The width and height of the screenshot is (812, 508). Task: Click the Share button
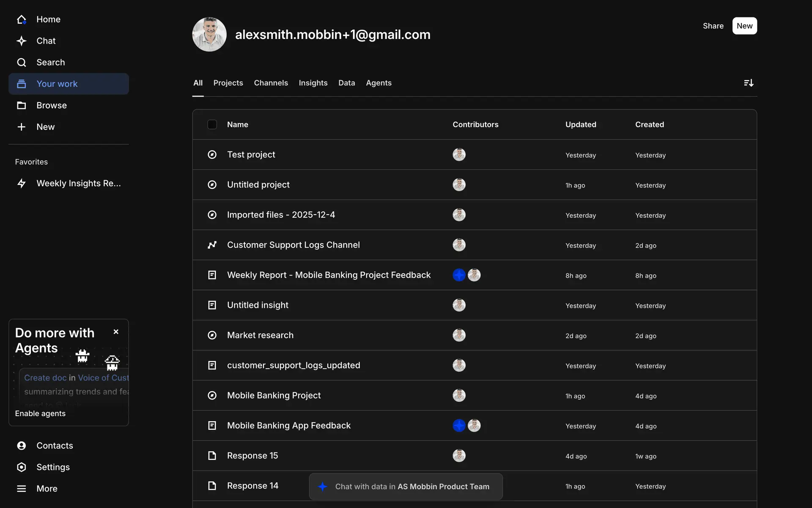713,26
